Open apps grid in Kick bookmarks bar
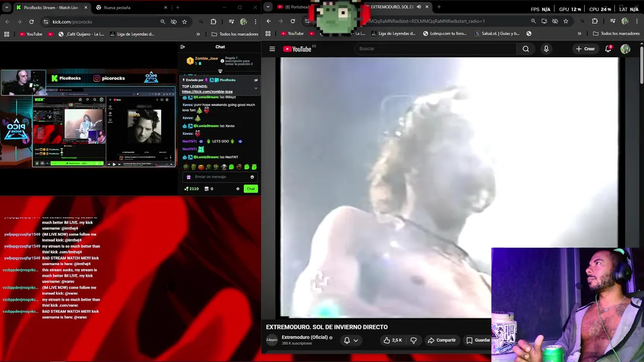Image resolution: width=644 pixels, height=362 pixels. (7, 34)
